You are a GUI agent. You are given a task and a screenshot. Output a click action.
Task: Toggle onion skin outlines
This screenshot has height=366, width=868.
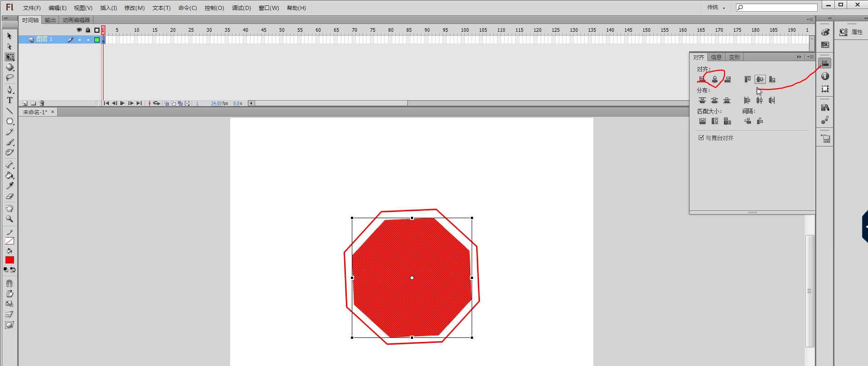[173, 103]
